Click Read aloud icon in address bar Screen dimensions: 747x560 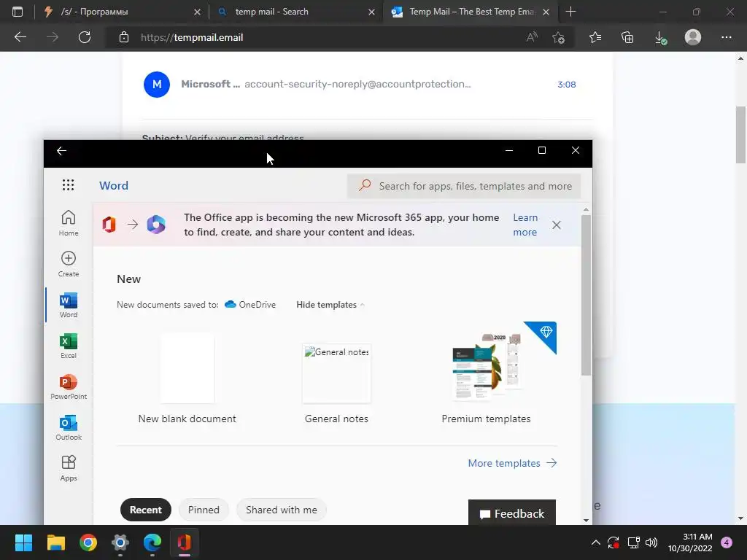click(532, 37)
